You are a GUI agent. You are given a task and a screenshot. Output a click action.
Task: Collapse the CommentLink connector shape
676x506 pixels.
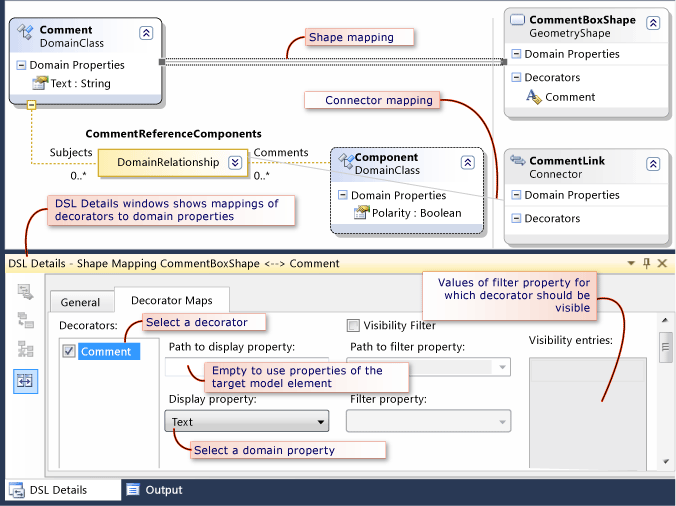tap(653, 164)
